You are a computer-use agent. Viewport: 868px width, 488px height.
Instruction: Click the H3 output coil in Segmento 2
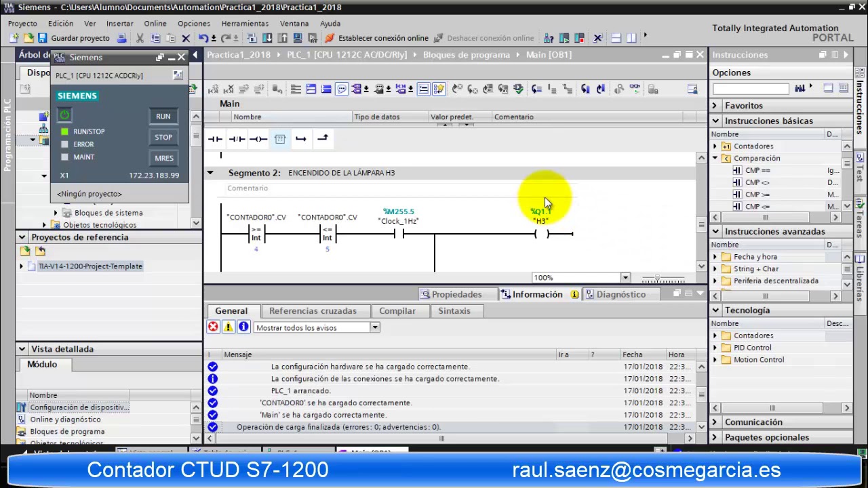click(x=541, y=234)
